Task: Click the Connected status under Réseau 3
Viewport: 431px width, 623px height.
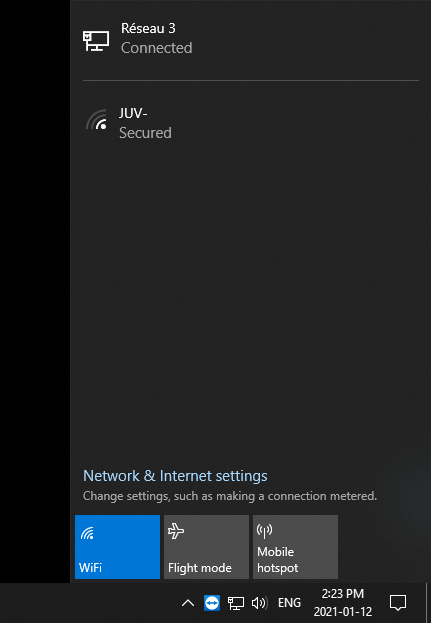Action: point(157,48)
